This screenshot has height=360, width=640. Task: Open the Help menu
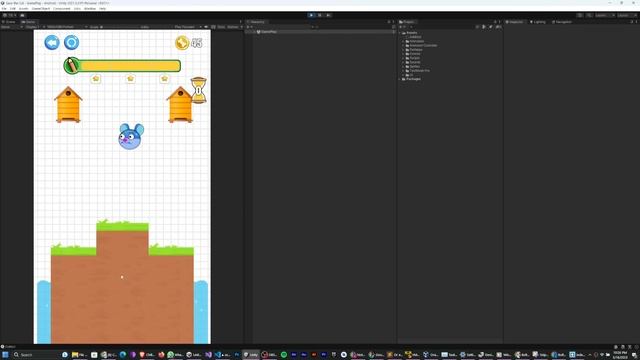pyautogui.click(x=102, y=8)
